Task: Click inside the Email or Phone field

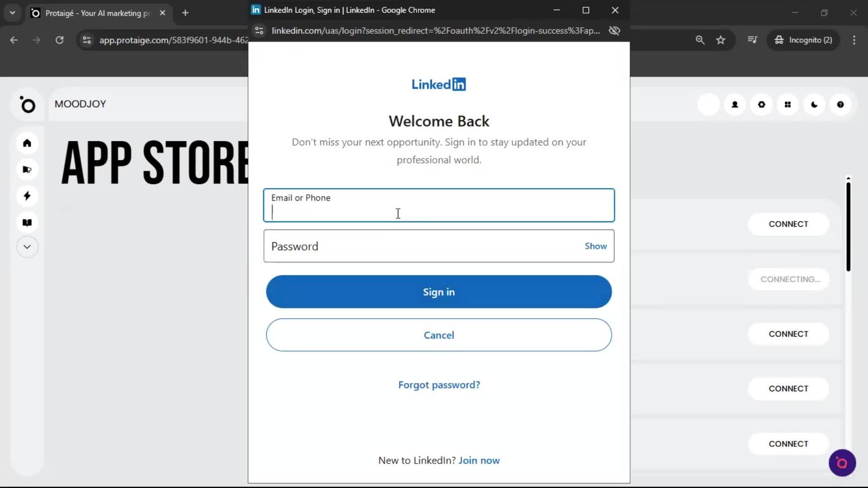Action: [x=398, y=212]
